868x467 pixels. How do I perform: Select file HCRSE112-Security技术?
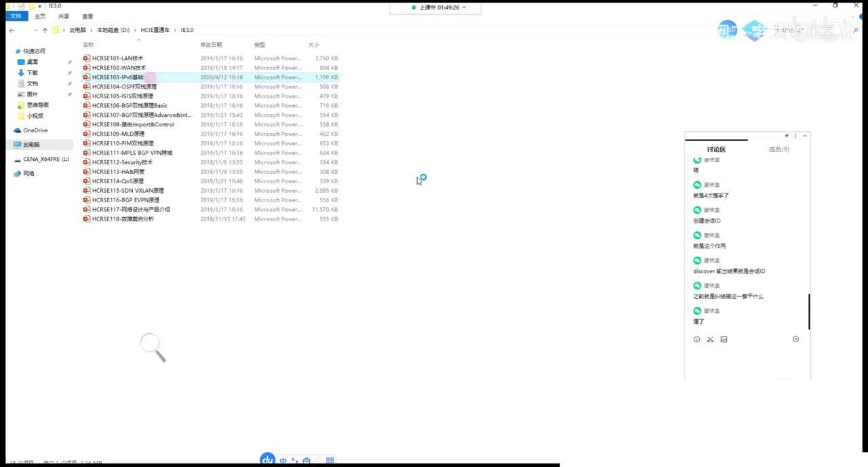coord(122,162)
